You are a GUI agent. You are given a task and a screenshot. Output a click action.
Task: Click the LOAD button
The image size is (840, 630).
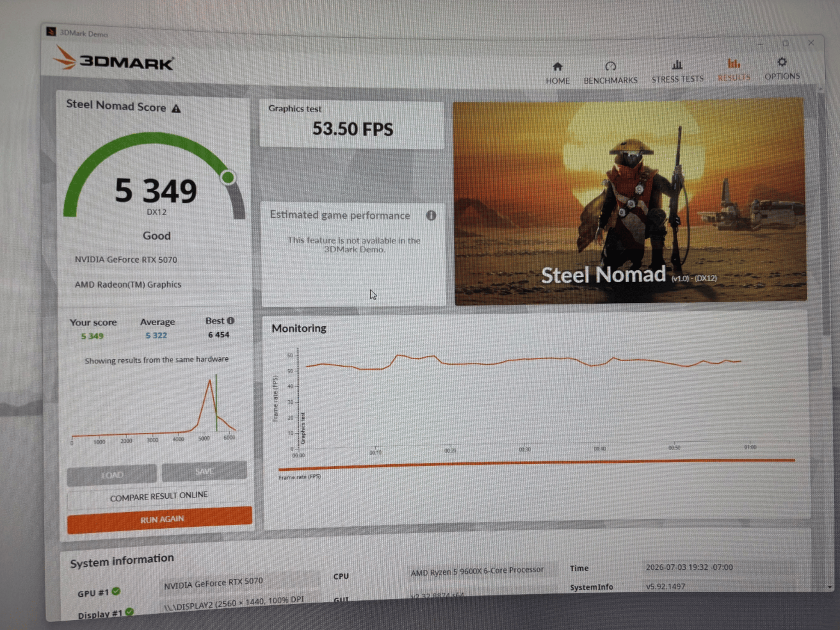click(x=112, y=475)
